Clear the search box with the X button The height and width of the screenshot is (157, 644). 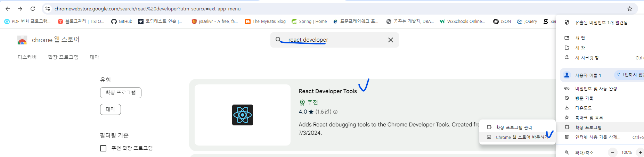coord(391,40)
